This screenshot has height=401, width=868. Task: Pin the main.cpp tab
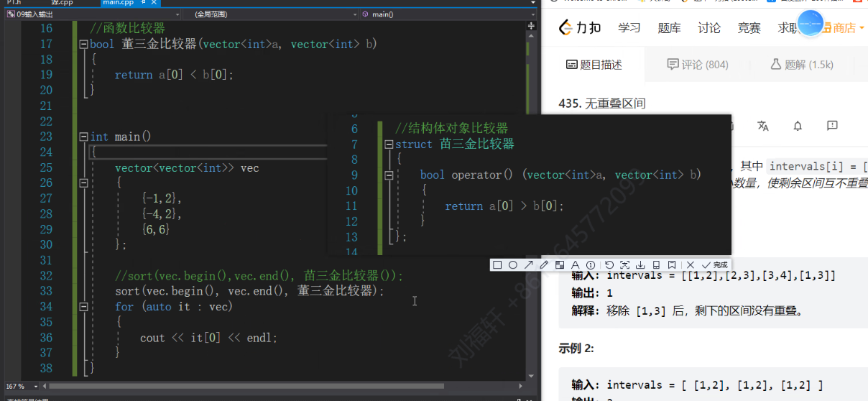click(x=144, y=3)
